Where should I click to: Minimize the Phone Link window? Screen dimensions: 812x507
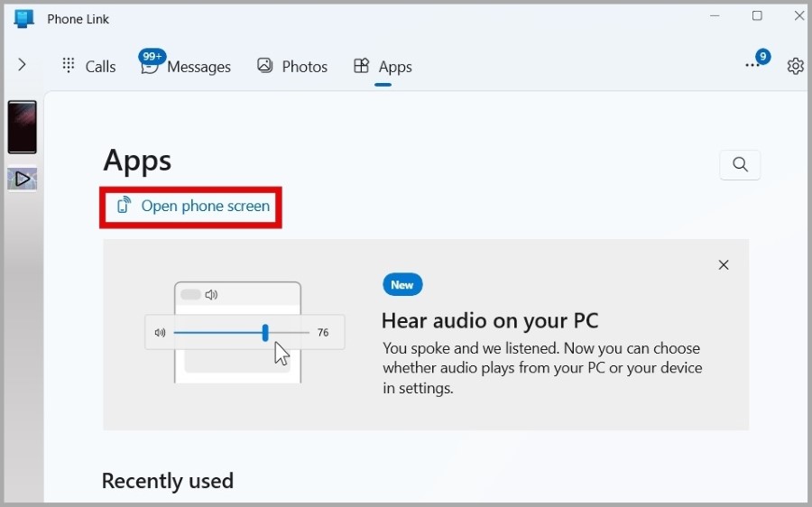(x=715, y=15)
